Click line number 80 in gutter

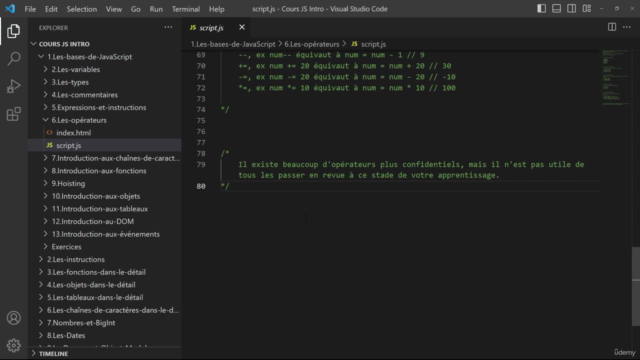(201, 186)
